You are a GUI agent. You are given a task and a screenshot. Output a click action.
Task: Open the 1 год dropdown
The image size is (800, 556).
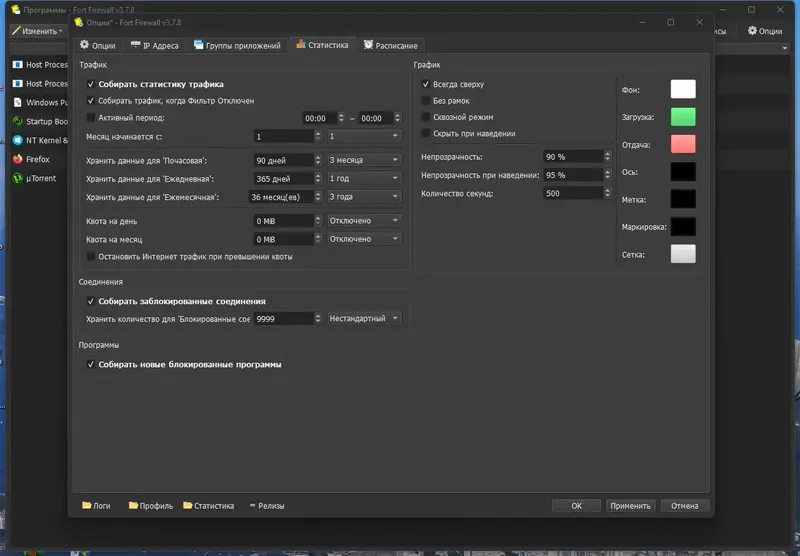[x=364, y=179]
